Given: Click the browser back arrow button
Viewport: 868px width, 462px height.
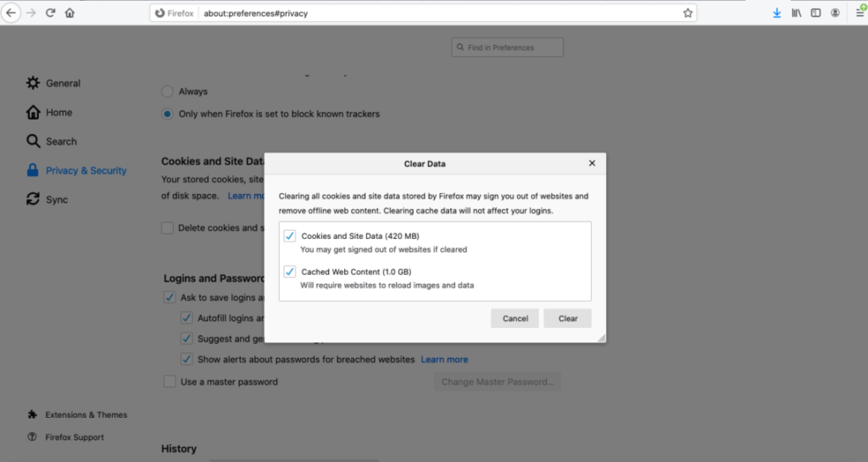Looking at the screenshot, I should coord(11,13).
